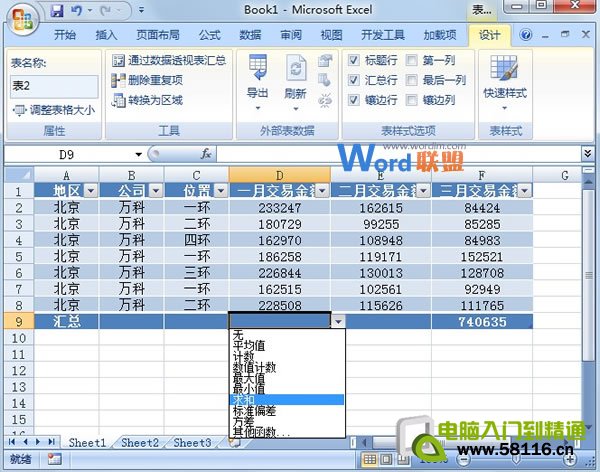This screenshot has width=600, height=472.
Task: Open the 页面布局 ribbon tab
Action: click(x=158, y=35)
